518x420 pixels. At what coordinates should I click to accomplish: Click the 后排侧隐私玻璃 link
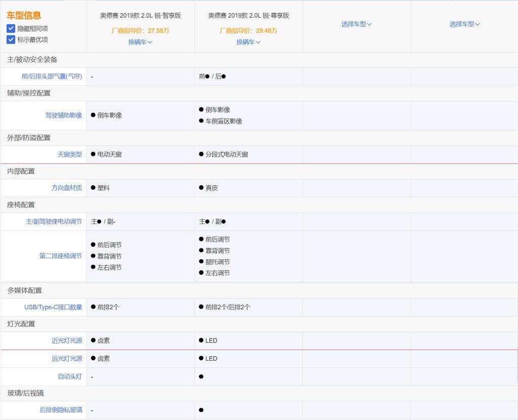tap(61, 410)
